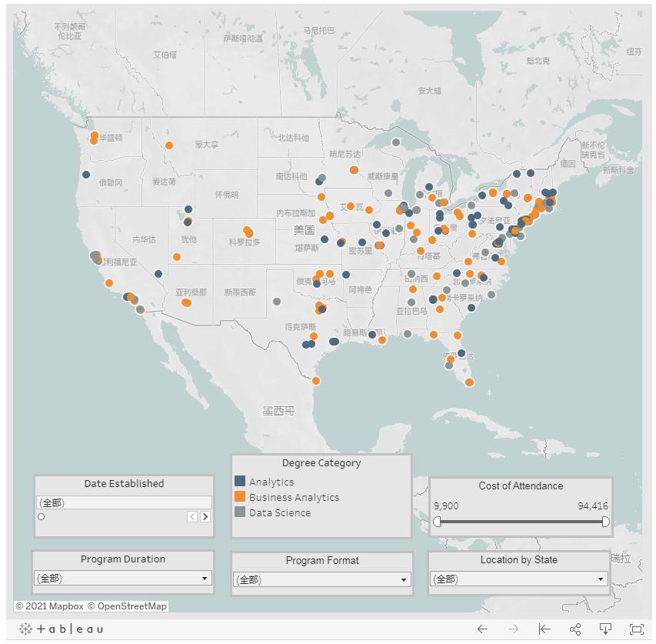Click the Program Duration title
The width and height of the screenshot is (656, 644).
point(123,559)
